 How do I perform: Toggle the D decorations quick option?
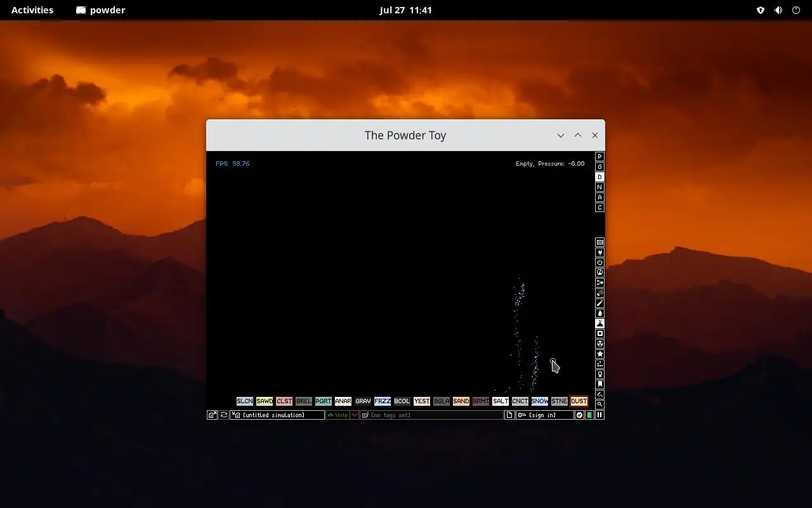click(x=599, y=177)
